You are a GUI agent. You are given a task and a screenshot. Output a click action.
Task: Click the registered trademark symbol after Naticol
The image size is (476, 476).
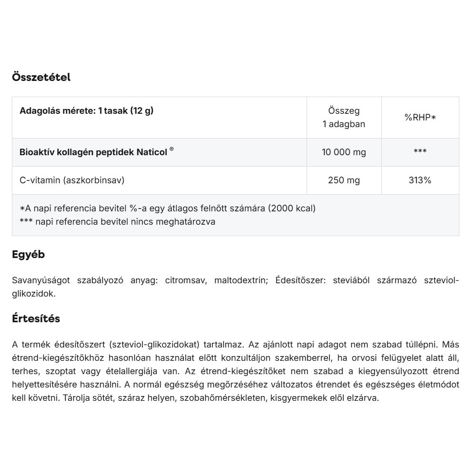click(171, 149)
